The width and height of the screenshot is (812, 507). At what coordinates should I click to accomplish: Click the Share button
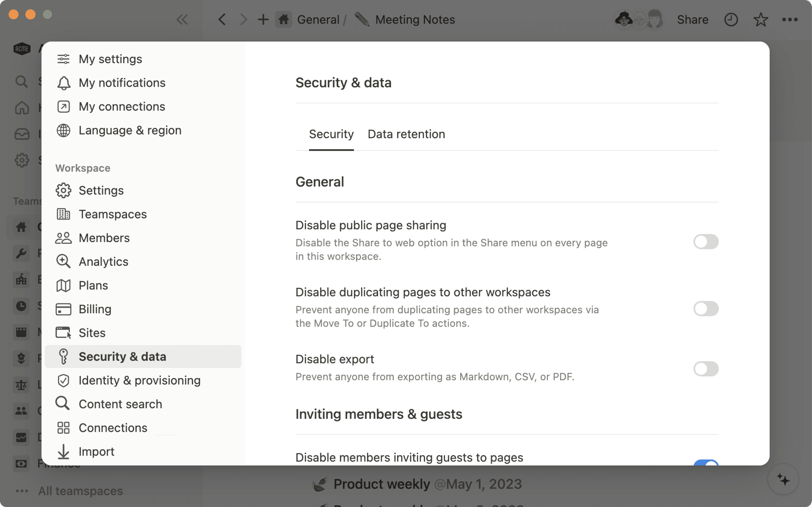pyautogui.click(x=692, y=19)
